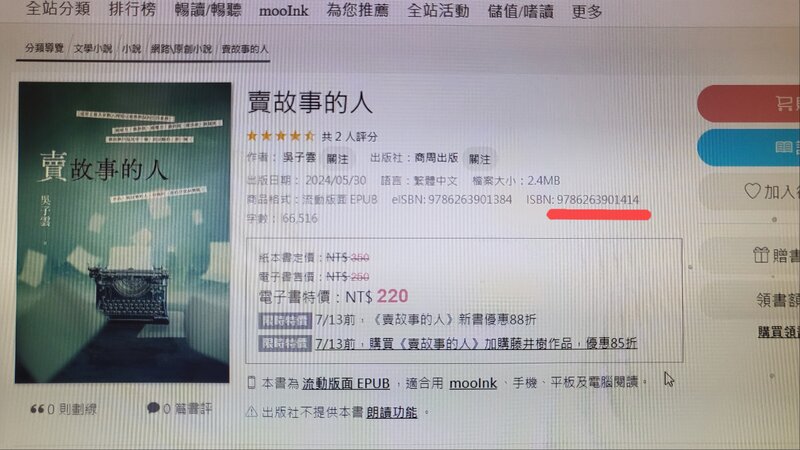Click the warning triangle icon near 朗讀功能

click(x=252, y=412)
